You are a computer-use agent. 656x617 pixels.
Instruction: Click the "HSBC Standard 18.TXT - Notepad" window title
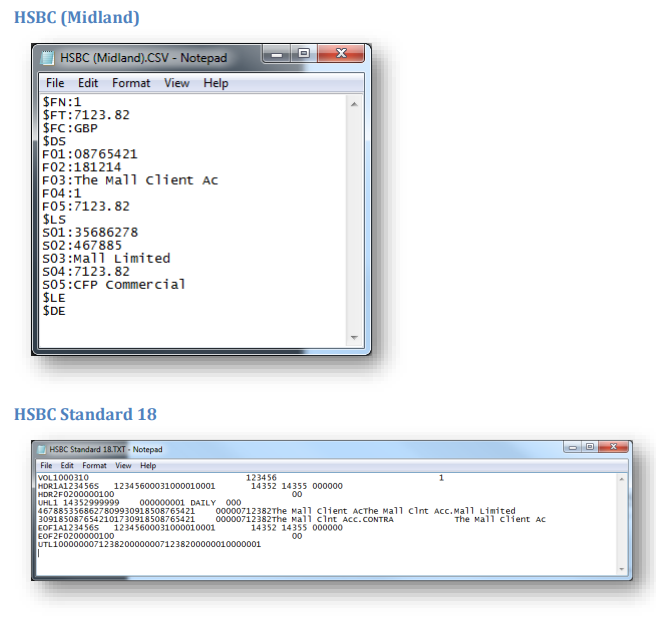tap(106, 449)
